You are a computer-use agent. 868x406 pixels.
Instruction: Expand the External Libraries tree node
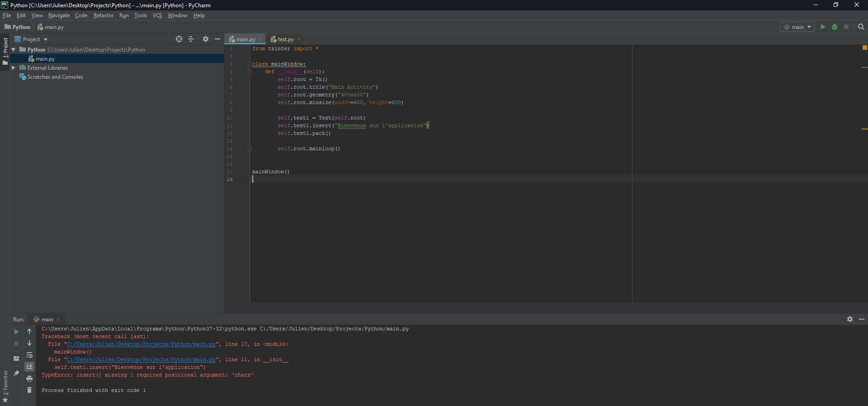click(x=14, y=68)
